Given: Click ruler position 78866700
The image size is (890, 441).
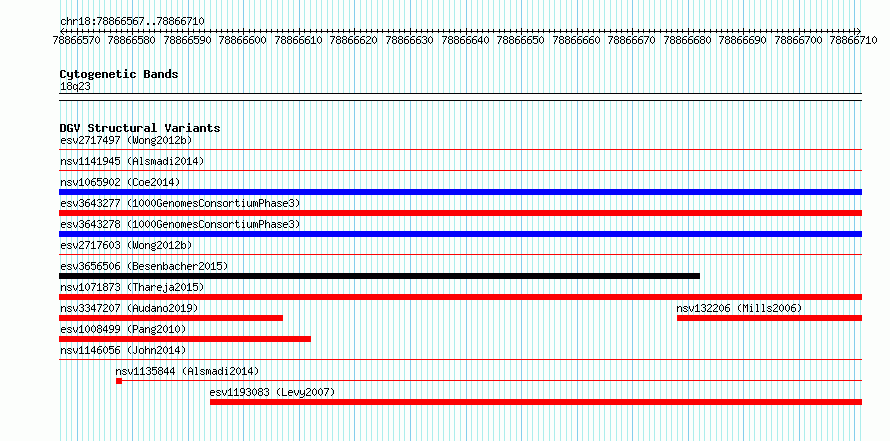Looking at the screenshot, I should click(x=799, y=40).
